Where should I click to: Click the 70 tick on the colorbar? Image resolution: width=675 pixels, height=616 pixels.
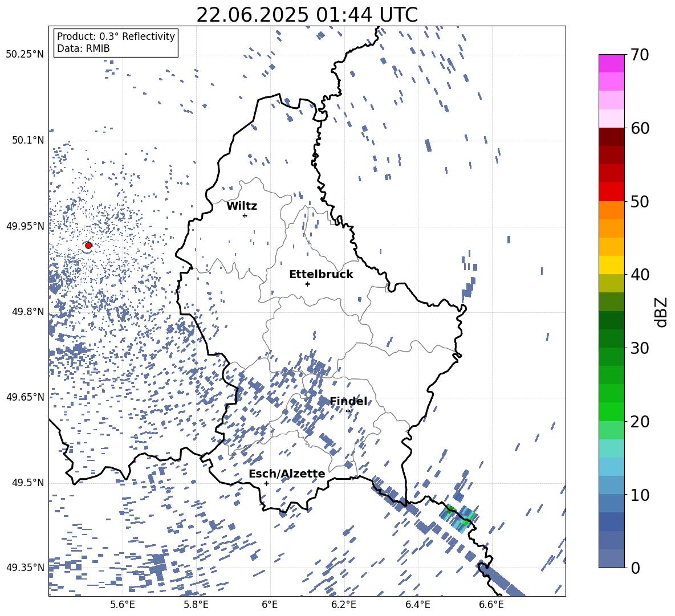(x=640, y=55)
